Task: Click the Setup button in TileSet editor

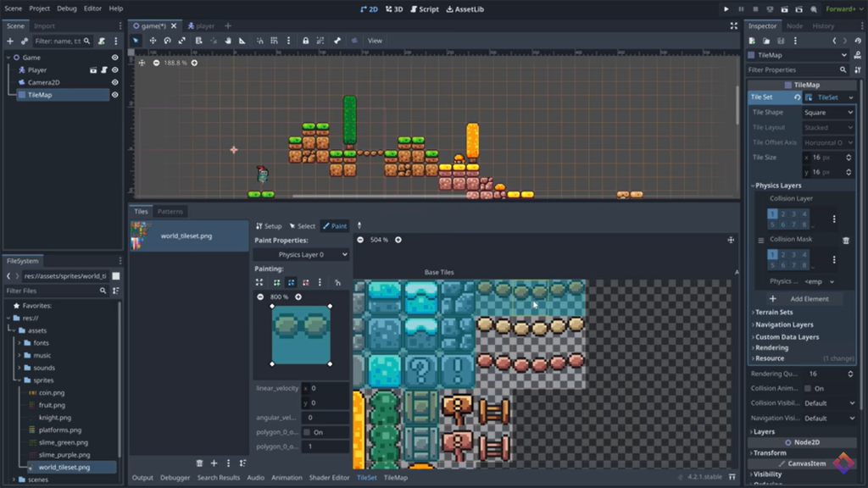Action: (269, 226)
